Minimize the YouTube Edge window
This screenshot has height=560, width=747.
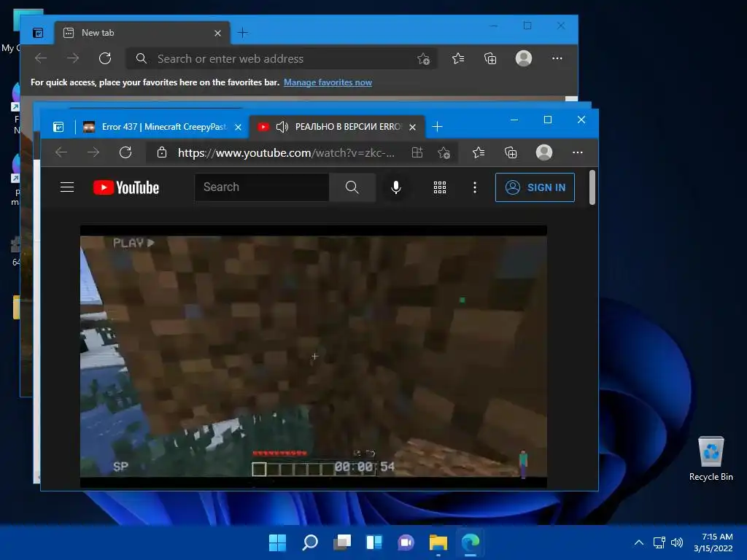514,120
